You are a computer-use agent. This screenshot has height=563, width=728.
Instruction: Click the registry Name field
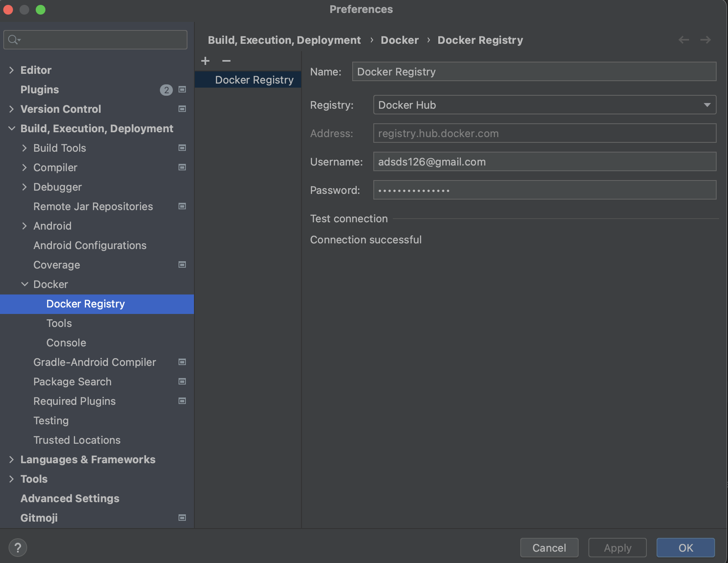pyautogui.click(x=534, y=72)
